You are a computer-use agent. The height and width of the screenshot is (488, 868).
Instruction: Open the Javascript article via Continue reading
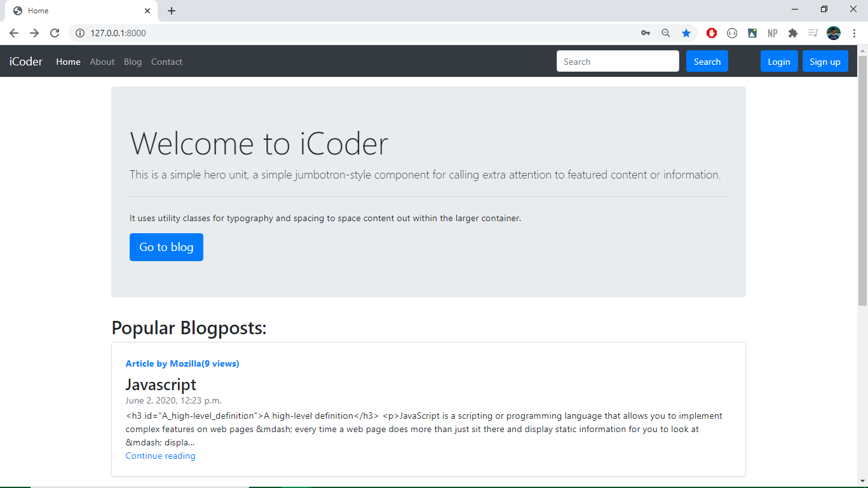pos(160,456)
